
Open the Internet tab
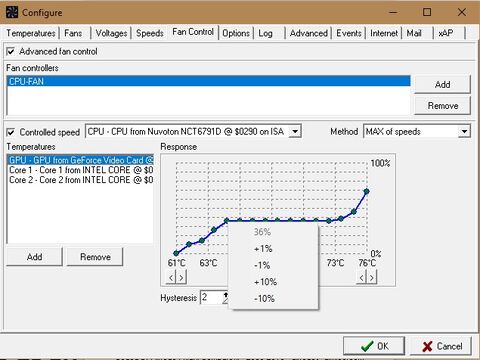384,33
